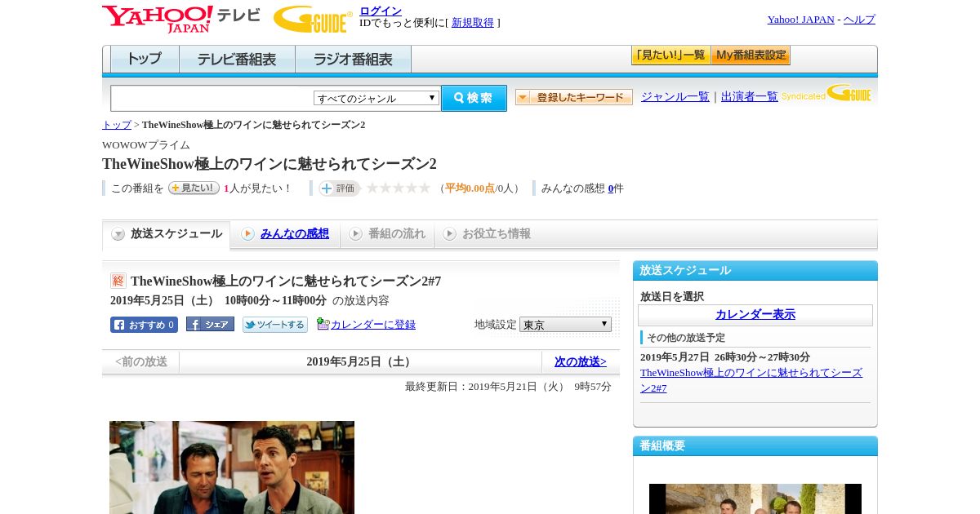Viewport: 980px width, 514px height.
Task: Open the ジャンル一覧 link
Action: (x=675, y=97)
